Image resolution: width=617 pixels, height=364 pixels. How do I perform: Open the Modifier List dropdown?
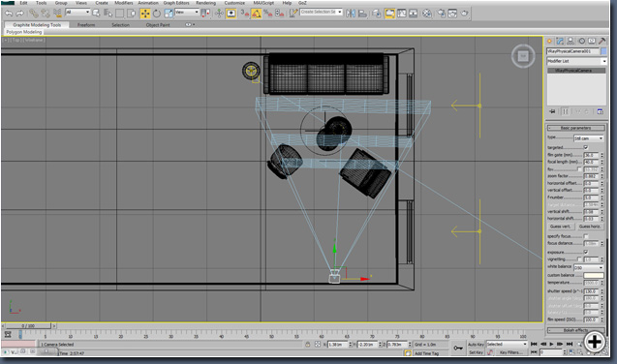[x=576, y=61]
